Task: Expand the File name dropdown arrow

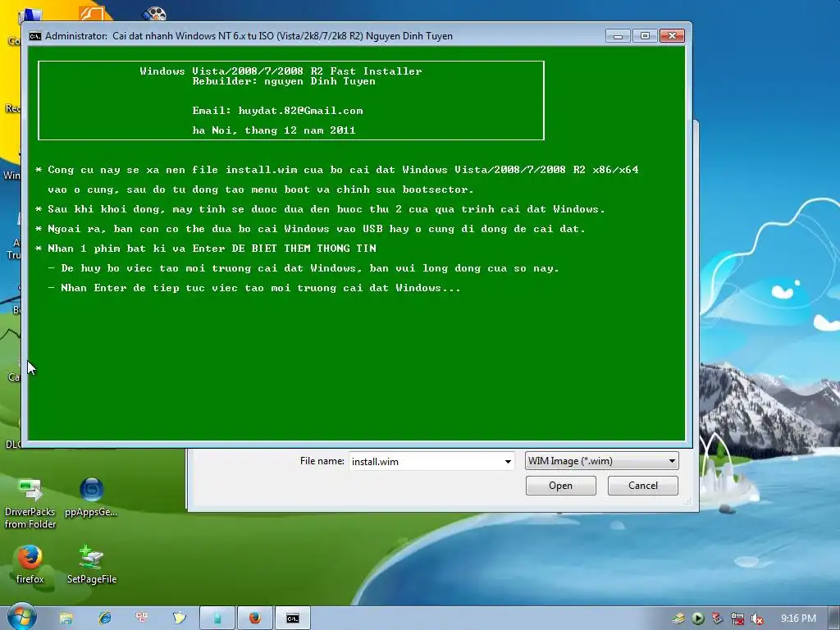Action: coord(507,461)
